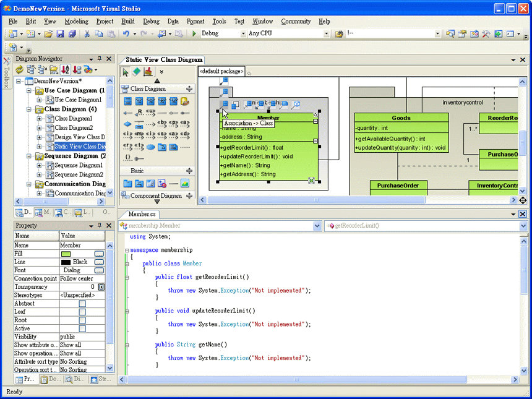Select the Package folder tool in Basic palette
532x399 pixels.
[x=127, y=184]
